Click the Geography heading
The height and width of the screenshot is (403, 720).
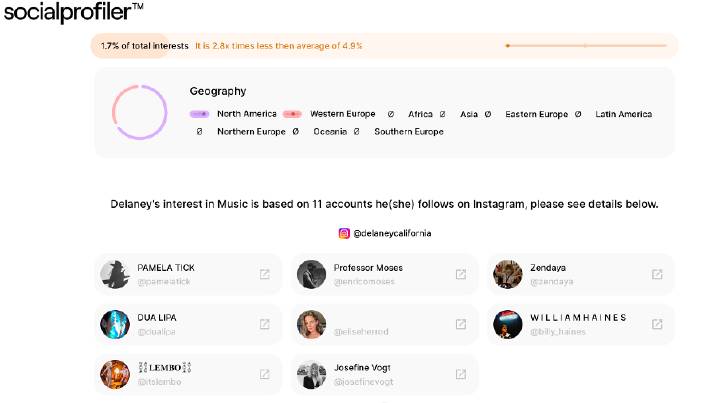pyautogui.click(x=218, y=91)
